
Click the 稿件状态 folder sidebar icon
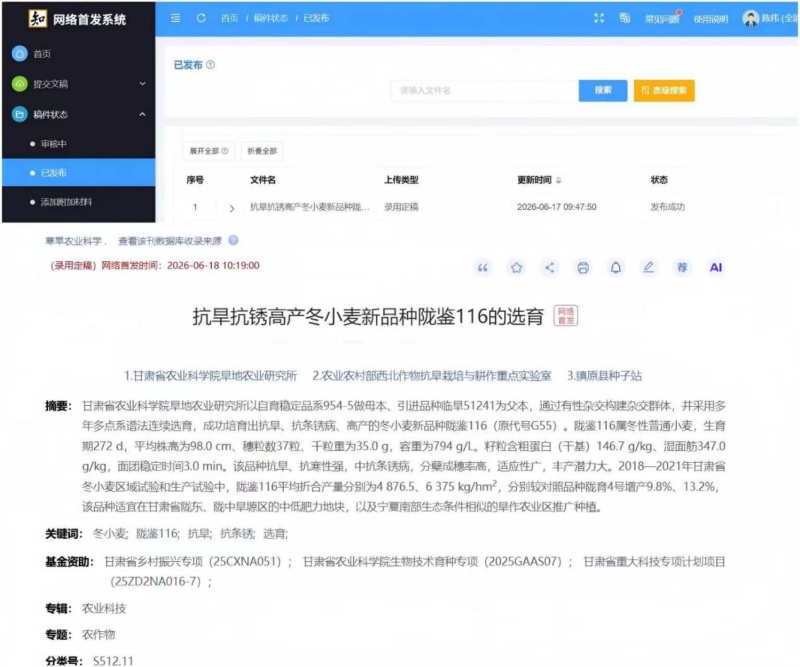pyautogui.click(x=19, y=114)
